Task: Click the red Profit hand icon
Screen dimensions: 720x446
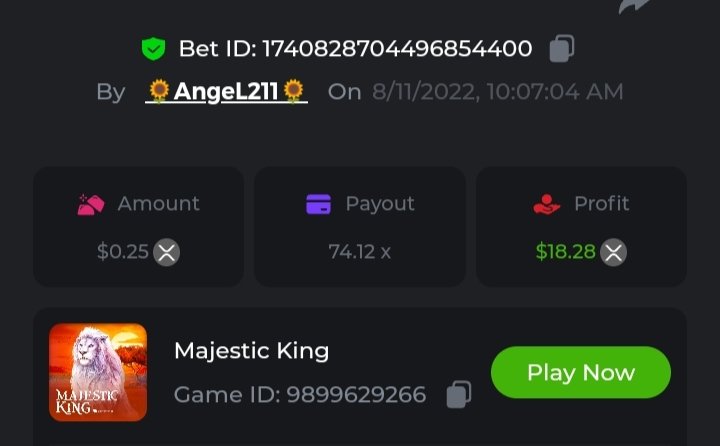Action: tap(546, 204)
